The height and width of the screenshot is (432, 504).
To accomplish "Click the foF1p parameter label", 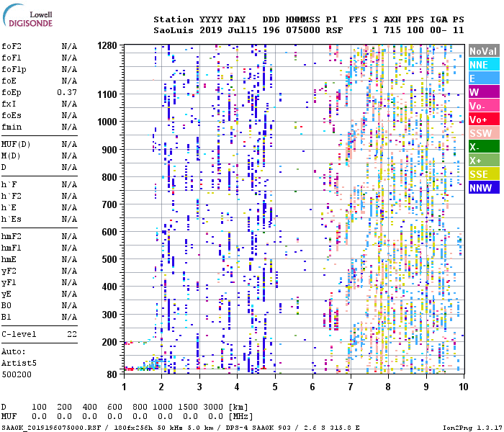I will tap(14, 69).
